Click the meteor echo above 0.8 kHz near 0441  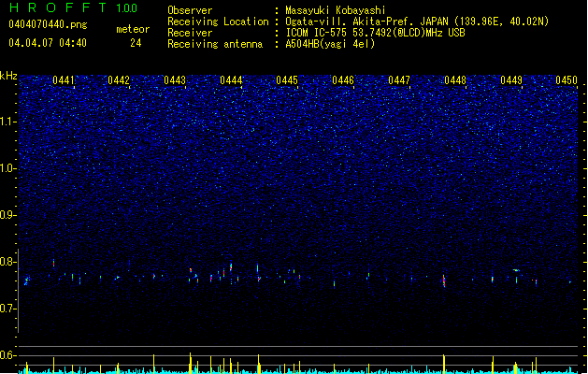click(x=53, y=263)
